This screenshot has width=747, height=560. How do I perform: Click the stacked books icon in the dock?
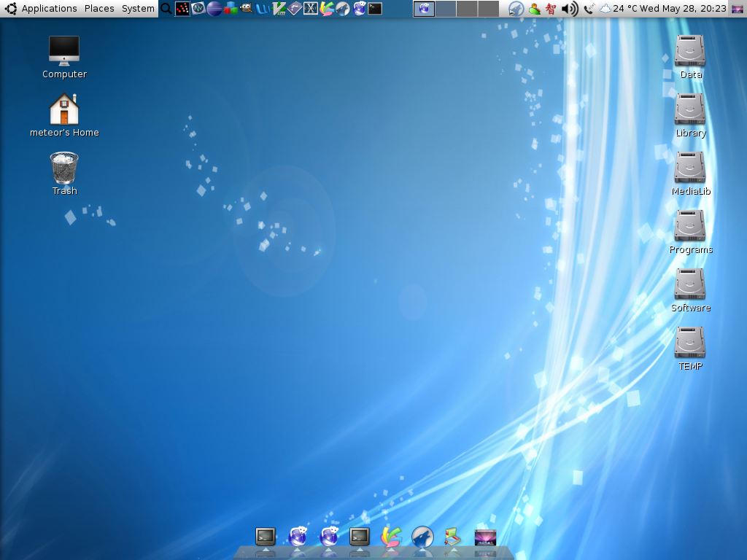click(x=452, y=537)
